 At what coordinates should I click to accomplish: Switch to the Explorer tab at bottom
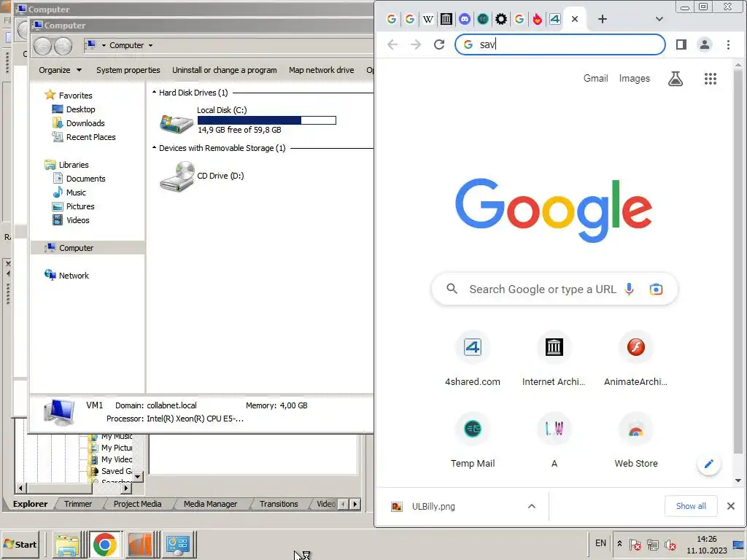(x=30, y=504)
